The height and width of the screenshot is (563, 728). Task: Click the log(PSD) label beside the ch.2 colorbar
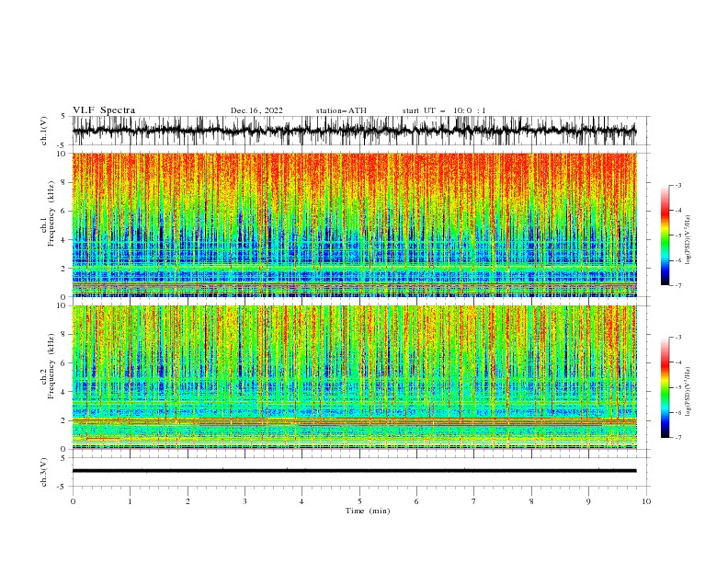pos(688,391)
